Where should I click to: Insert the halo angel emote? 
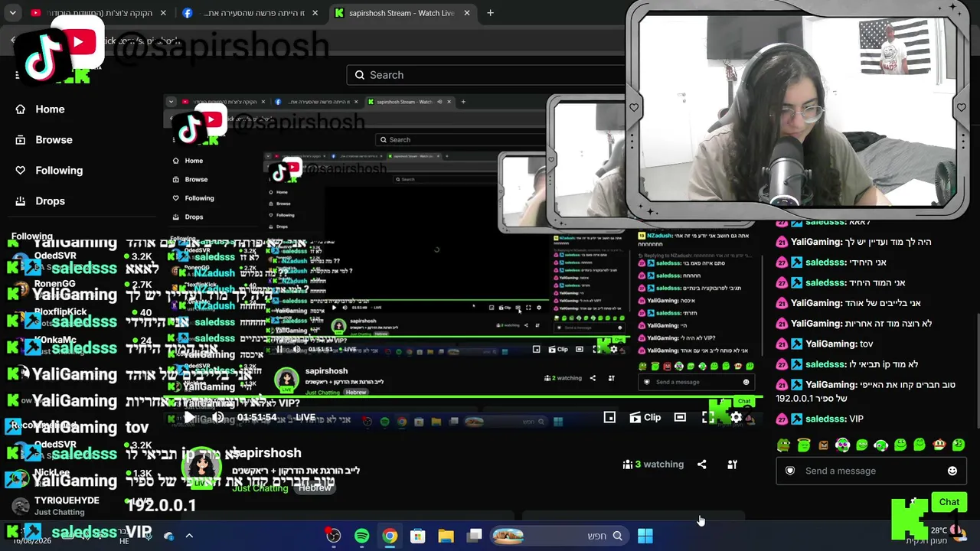pyautogui.click(x=803, y=445)
